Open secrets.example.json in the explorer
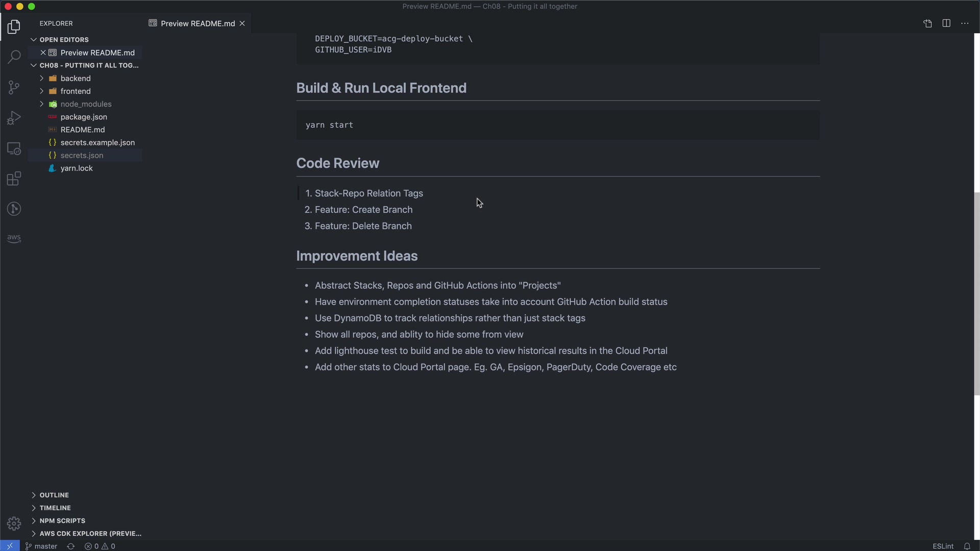This screenshot has height=551, width=980. (x=97, y=143)
